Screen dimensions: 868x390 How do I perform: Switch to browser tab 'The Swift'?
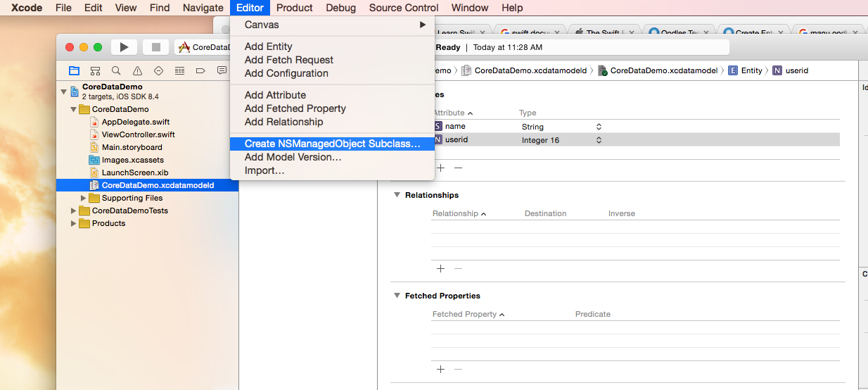point(603,32)
